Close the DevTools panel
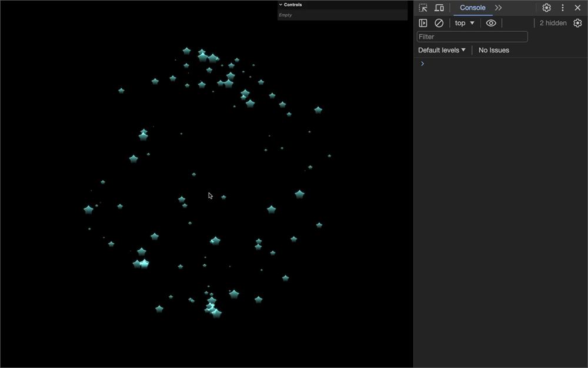 (577, 8)
